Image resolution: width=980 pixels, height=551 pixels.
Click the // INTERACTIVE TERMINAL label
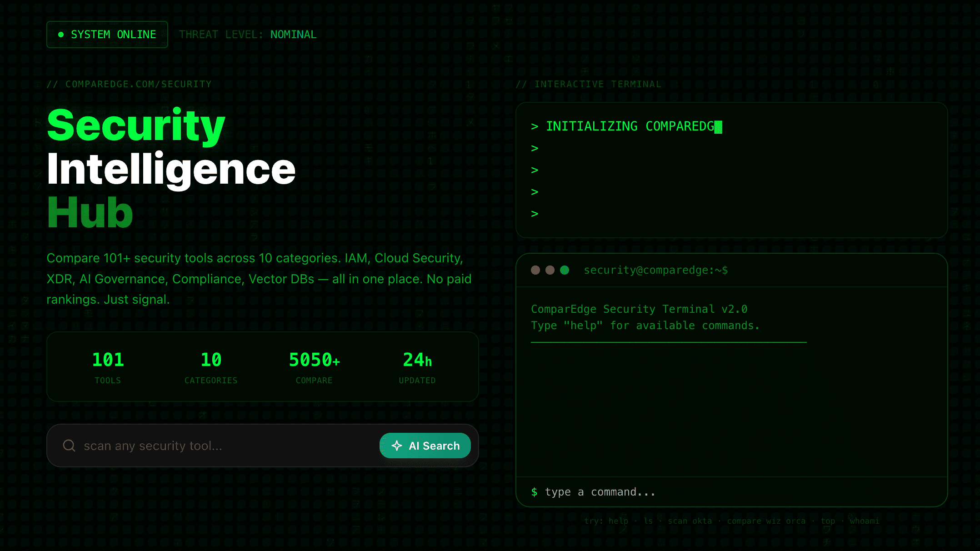point(589,84)
